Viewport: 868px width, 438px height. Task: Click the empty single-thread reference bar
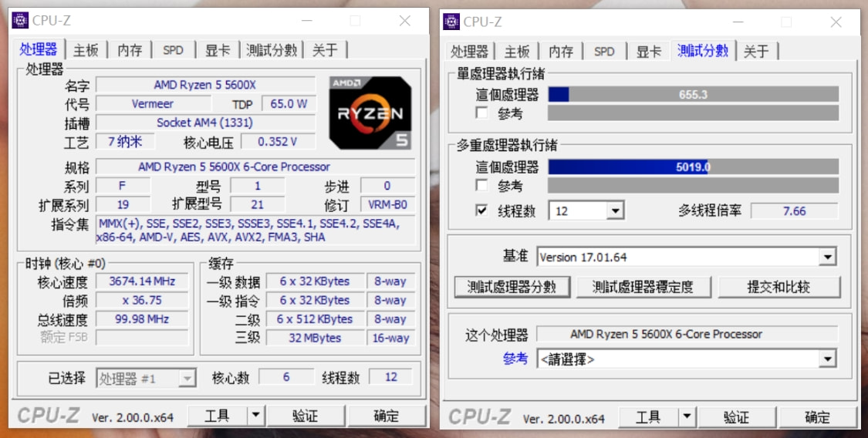coord(693,113)
